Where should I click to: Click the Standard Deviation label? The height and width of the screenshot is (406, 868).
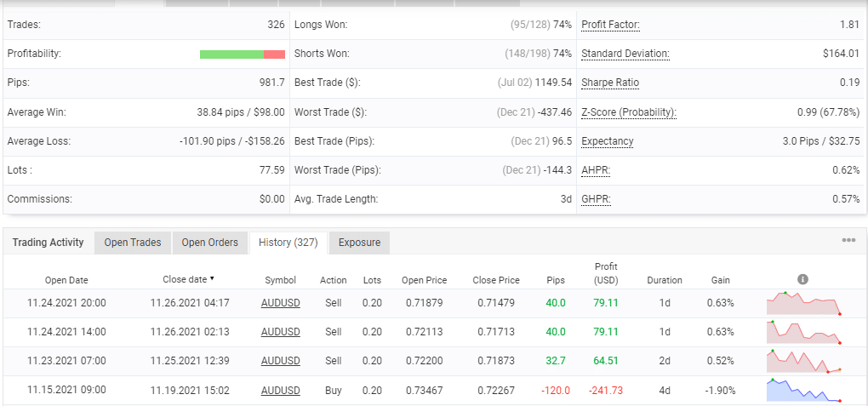[625, 54]
